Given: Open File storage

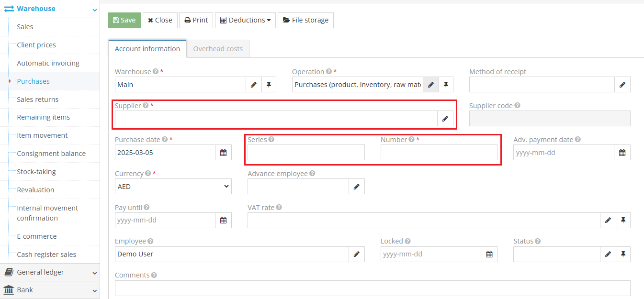Looking at the screenshot, I should 305,20.
